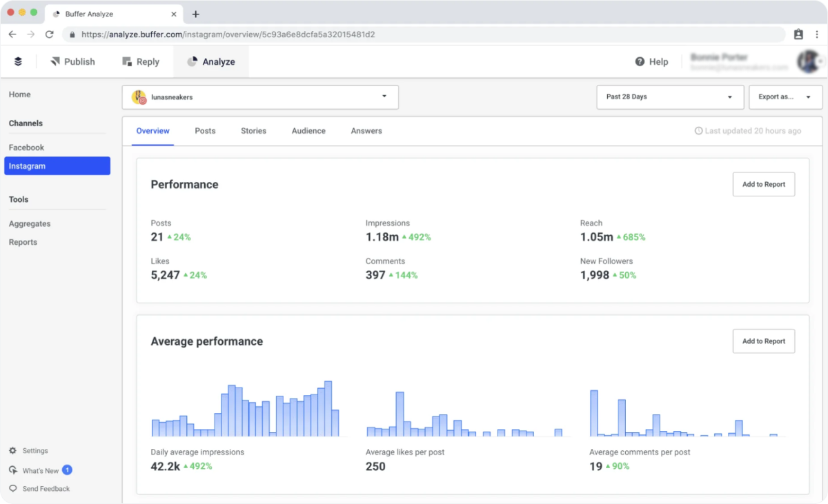
Task: Click the Comments value 397
Action: pos(375,275)
